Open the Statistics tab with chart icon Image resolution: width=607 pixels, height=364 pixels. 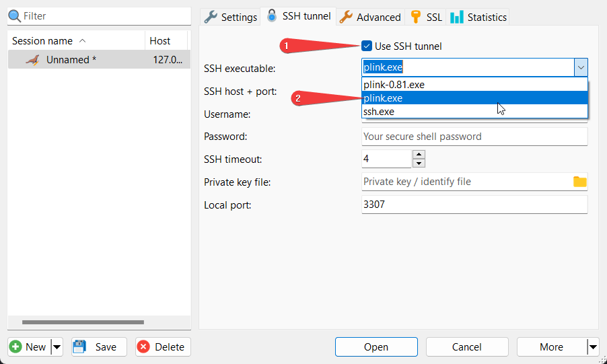tap(479, 17)
